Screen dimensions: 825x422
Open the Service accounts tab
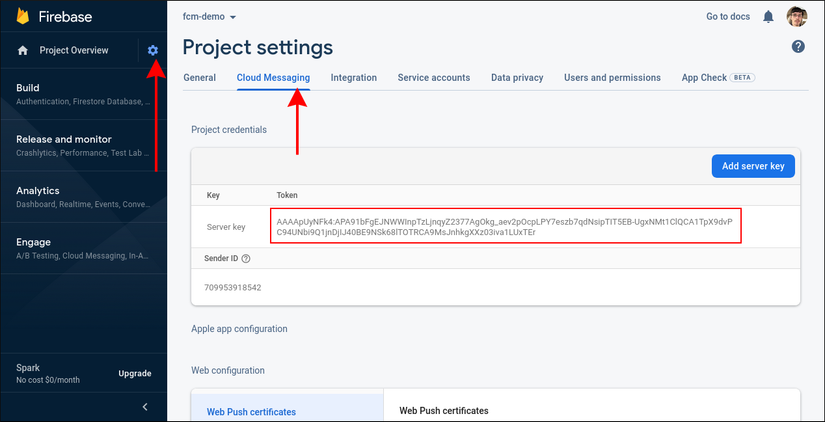point(434,77)
